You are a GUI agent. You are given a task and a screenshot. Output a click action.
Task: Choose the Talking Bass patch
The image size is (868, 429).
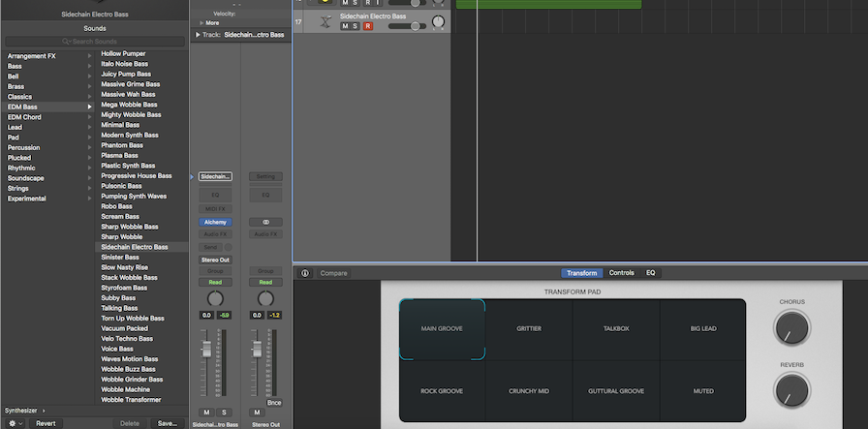(x=119, y=308)
